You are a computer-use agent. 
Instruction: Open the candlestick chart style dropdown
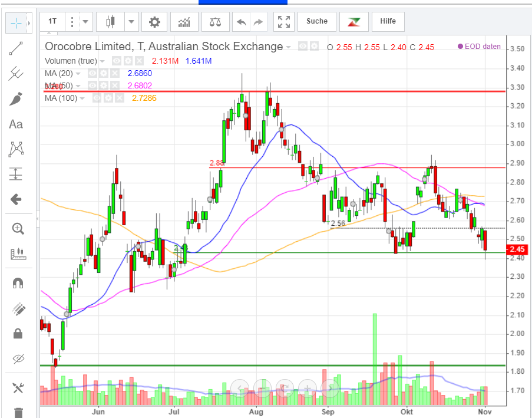131,21
